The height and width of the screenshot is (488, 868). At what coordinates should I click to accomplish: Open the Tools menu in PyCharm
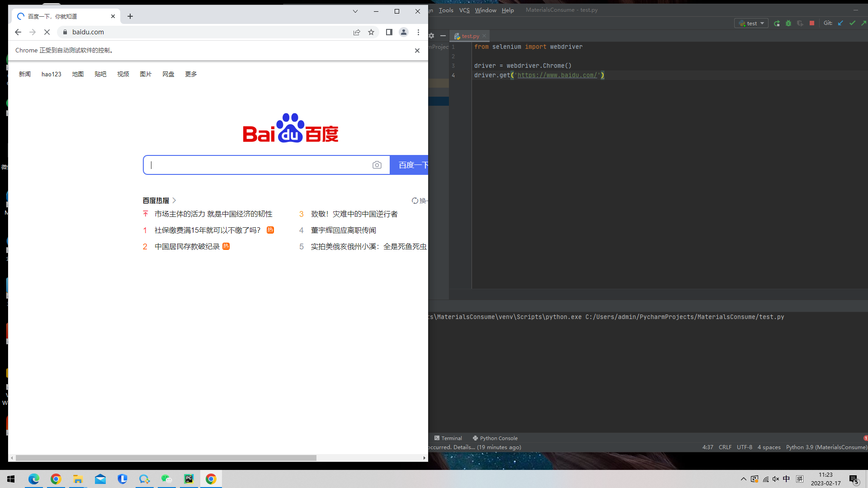tap(446, 10)
